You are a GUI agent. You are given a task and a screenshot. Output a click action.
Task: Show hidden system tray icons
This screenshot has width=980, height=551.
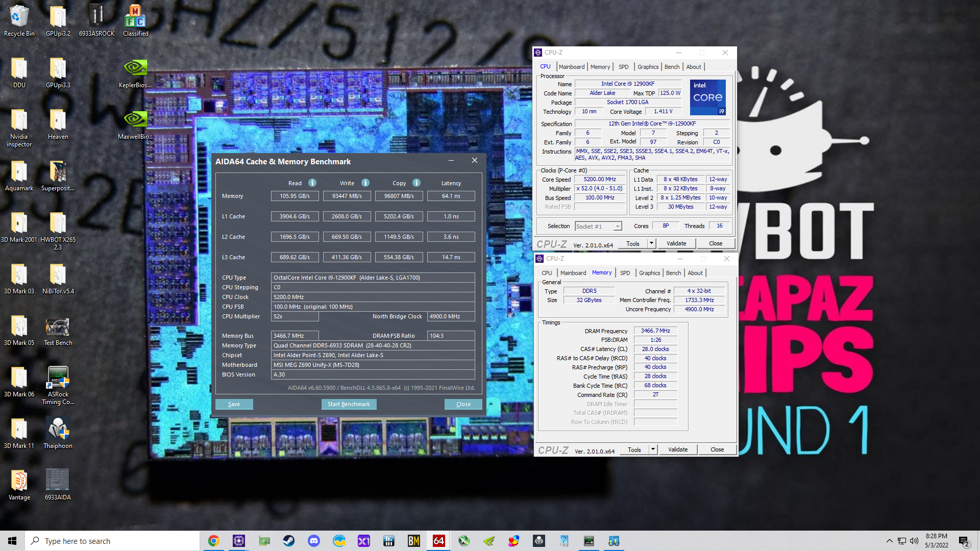pyautogui.click(x=889, y=541)
